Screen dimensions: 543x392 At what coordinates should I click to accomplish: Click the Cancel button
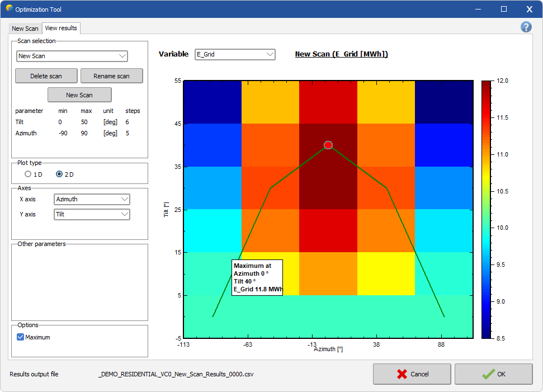tap(412, 374)
